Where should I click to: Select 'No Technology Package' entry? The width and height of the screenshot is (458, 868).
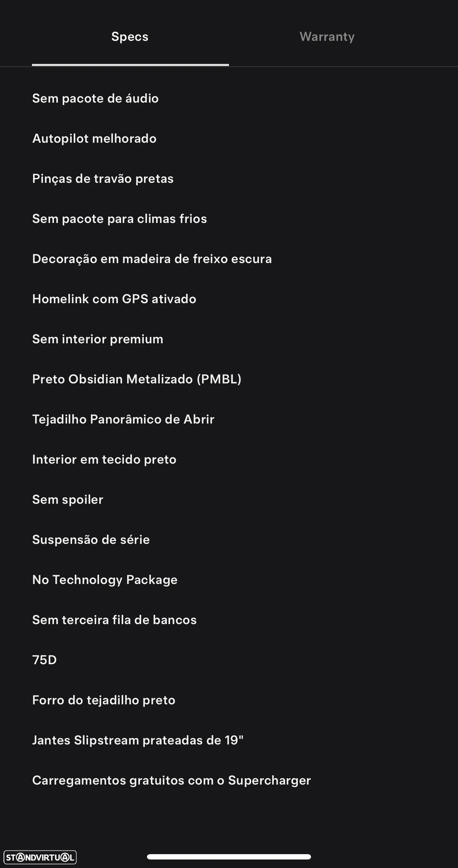click(x=105, y=580)
